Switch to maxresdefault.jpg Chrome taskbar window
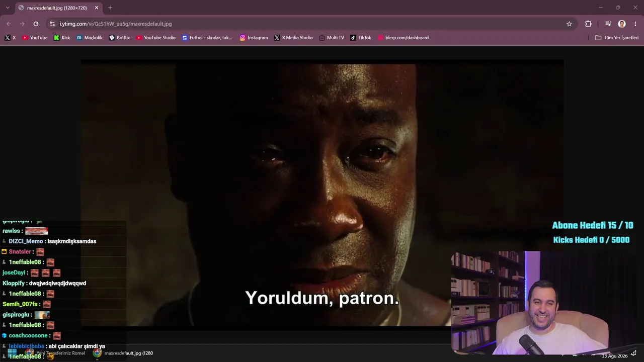 click(123, 353)
